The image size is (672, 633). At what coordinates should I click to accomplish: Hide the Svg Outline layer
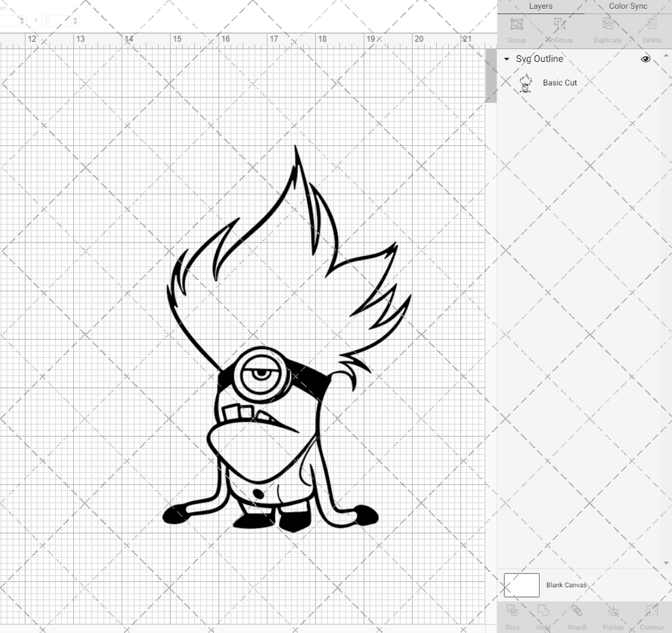[645, 59]
